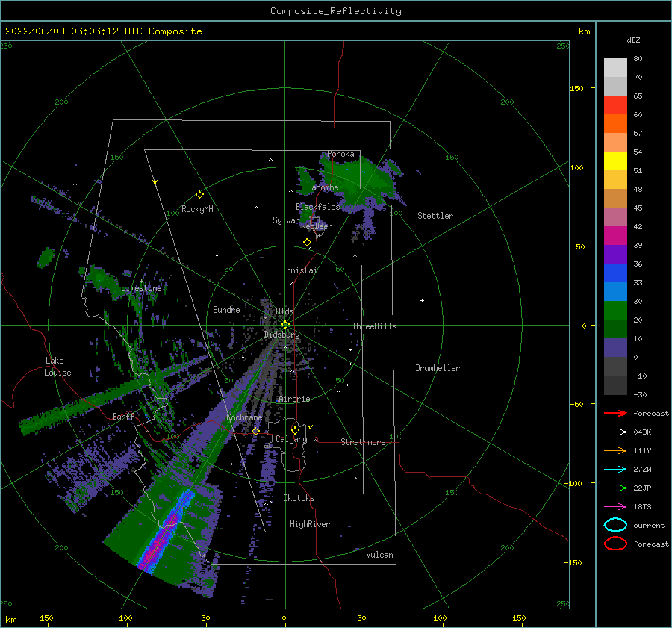Click the Calgary city label

click(x=291, y=439)
